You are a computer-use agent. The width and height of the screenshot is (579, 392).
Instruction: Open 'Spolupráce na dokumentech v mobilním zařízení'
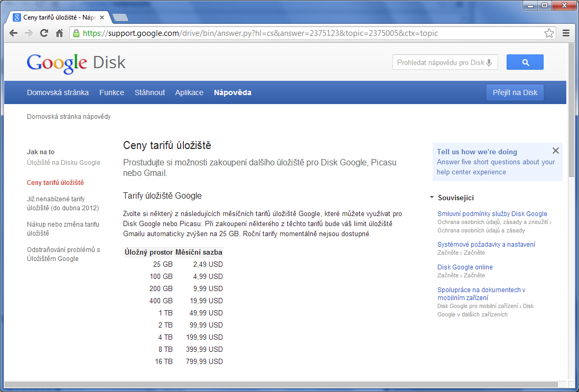click(x=481, y=294)
